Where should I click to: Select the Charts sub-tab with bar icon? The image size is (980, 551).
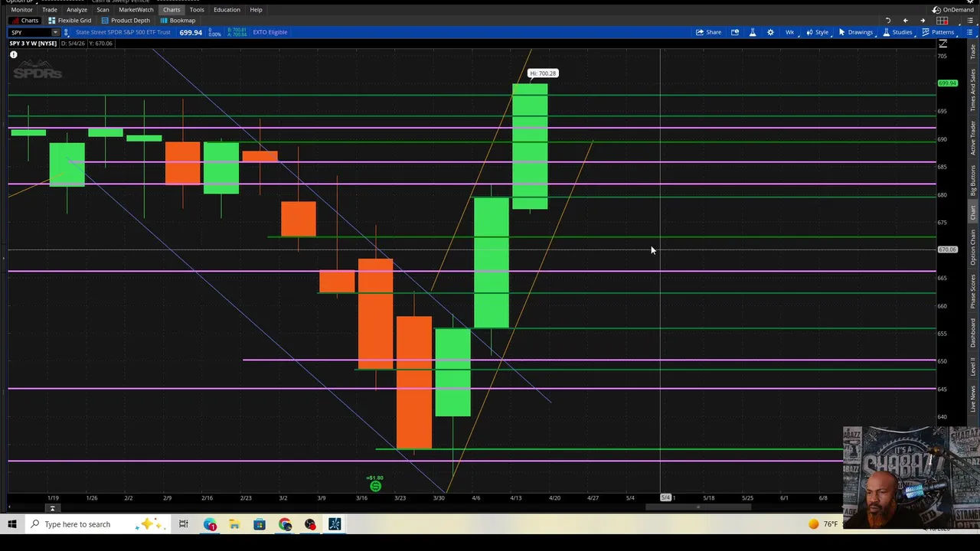(25, 21)
